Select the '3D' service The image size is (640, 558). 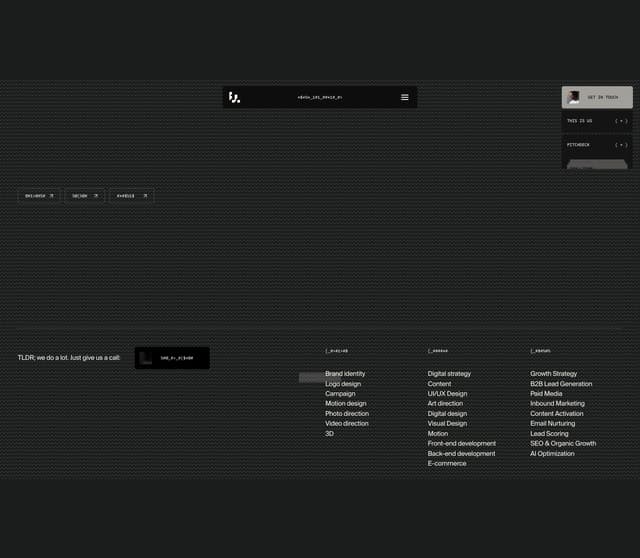tap(329, 434)
